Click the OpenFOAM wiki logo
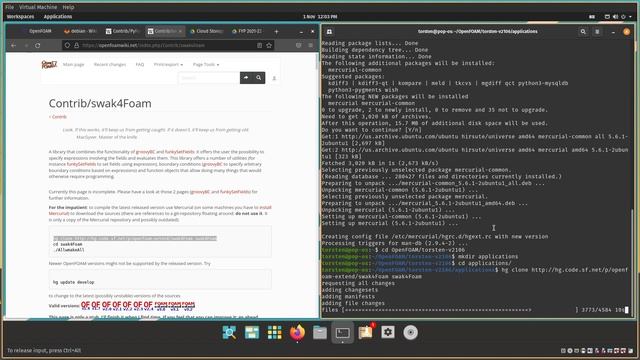The height and width of the screenshot is (360, 640). click(49, 64)
